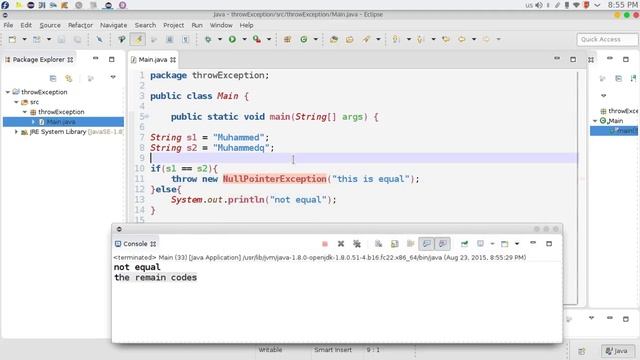Collapse the throwException package node
The width and height of the screenshot is (640, 360).
[24, 112]
